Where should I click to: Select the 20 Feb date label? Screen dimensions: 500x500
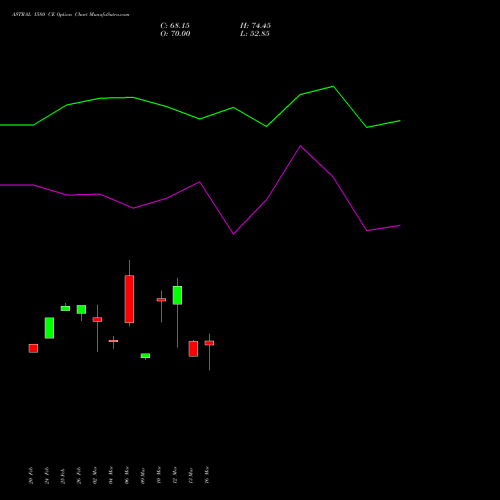click(x=31, y=475)
